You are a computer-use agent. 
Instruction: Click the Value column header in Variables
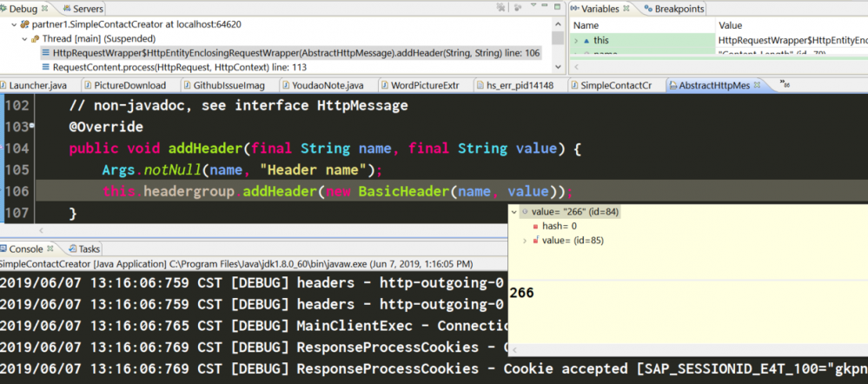click(x=730, y=25)
